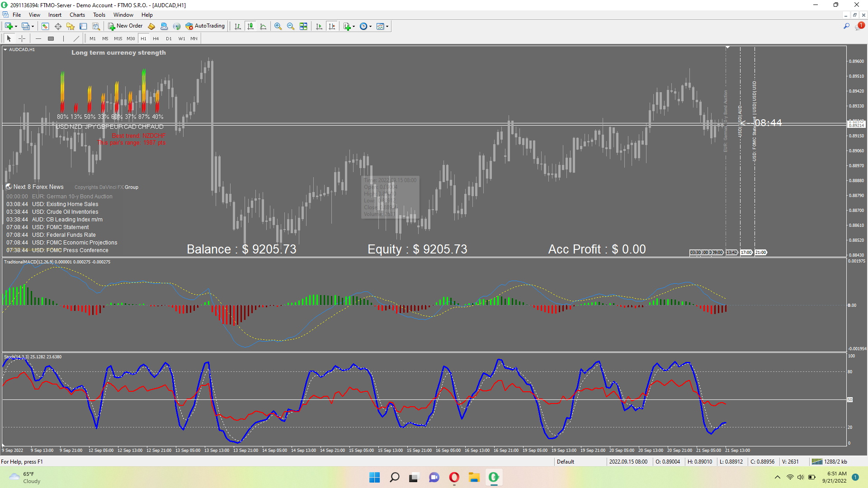The height and width of the screenshot is (488, 868).
Task: Zoom in on the chart
Action: 278,26
